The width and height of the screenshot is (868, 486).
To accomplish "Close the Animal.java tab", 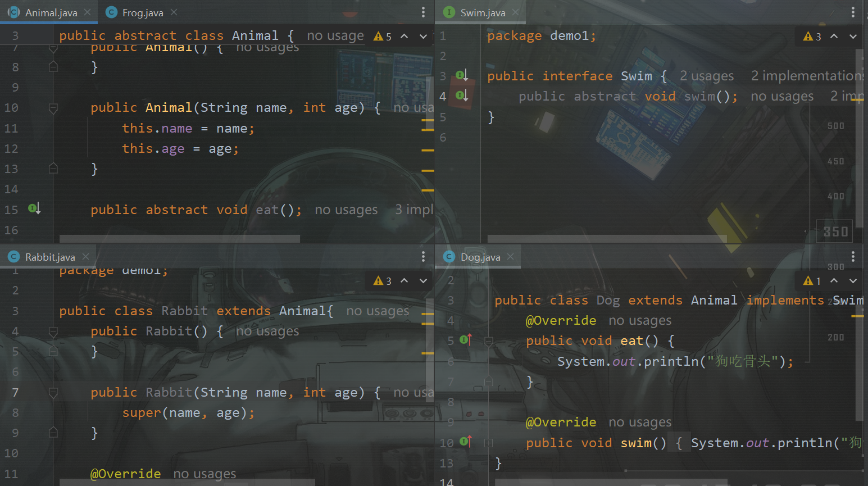I will 87,12.
